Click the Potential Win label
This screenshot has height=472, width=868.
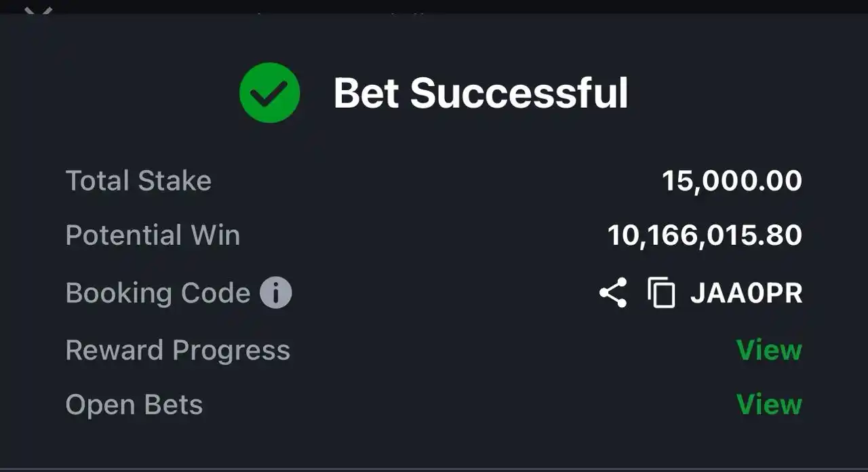[x=153, y=235]
